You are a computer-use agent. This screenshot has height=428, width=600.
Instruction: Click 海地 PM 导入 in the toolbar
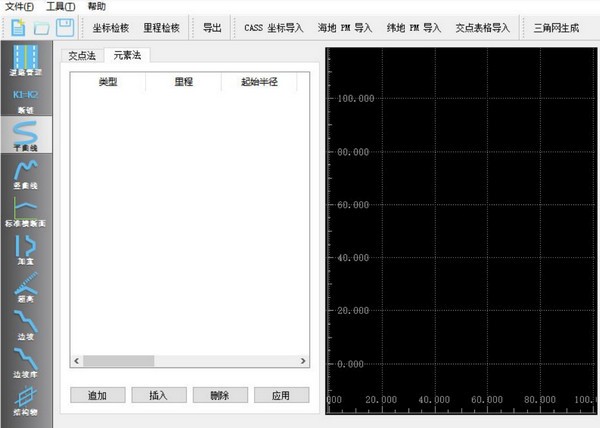[x=345, y=28]
